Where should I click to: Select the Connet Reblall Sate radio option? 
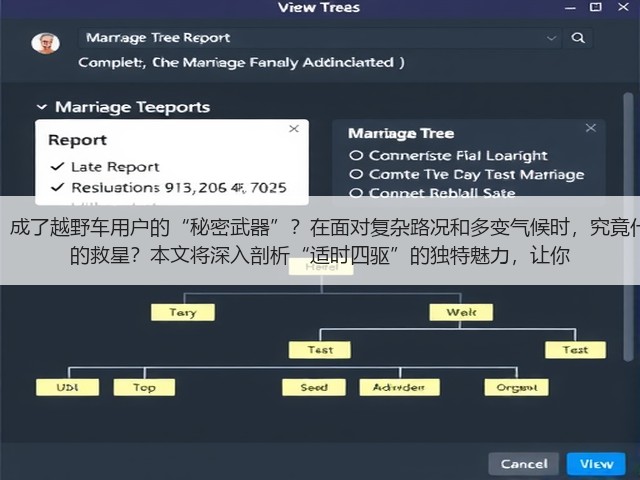tap(356, 193)
